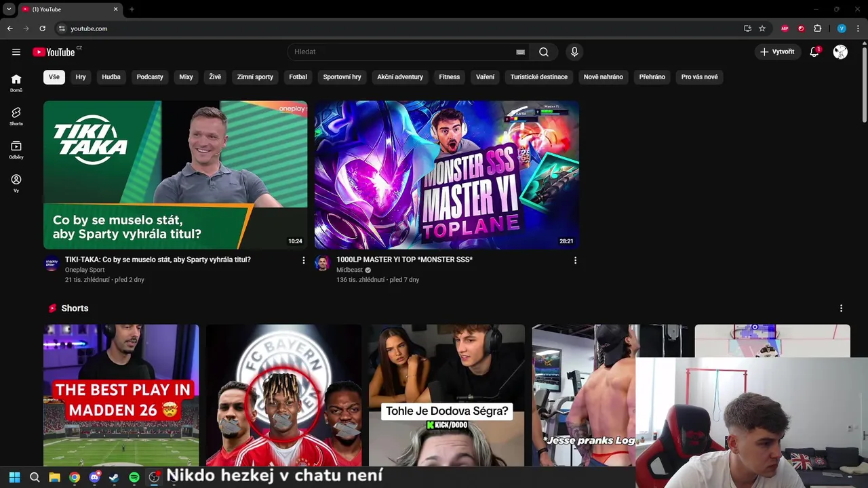Open the Shorts section options menu

coord(841,308)
